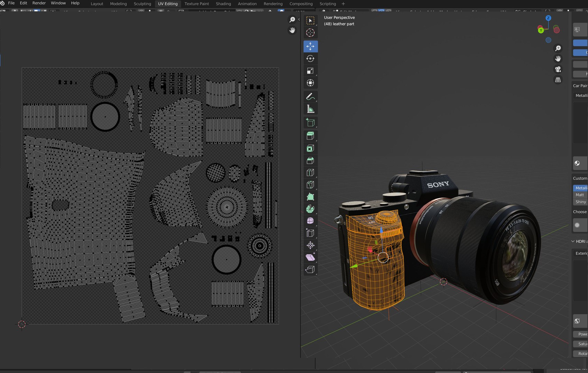Activate the combined Transform tool
This screenshot has width=588, height=373.
point(310,83)
